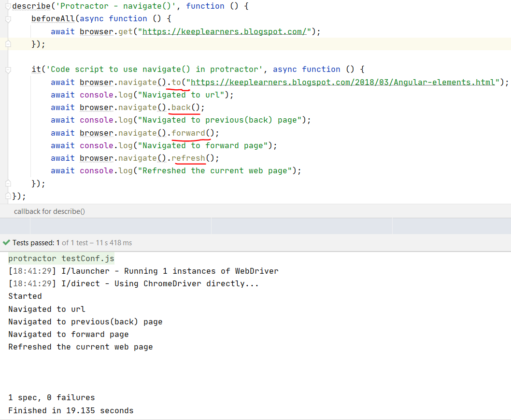Click the describe closing brace fold marker
Viewport: 511px width, 420px height.
click(x=8, y=196)
